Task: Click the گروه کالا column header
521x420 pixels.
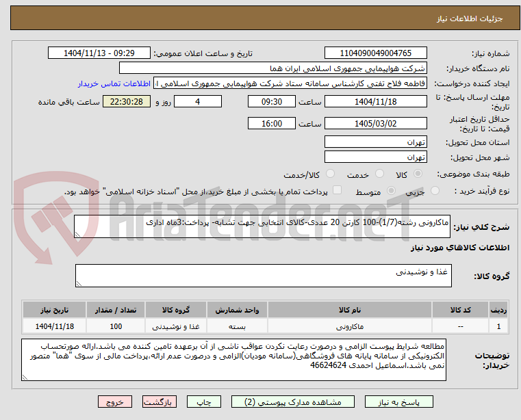Action: [x=176, y=310]
